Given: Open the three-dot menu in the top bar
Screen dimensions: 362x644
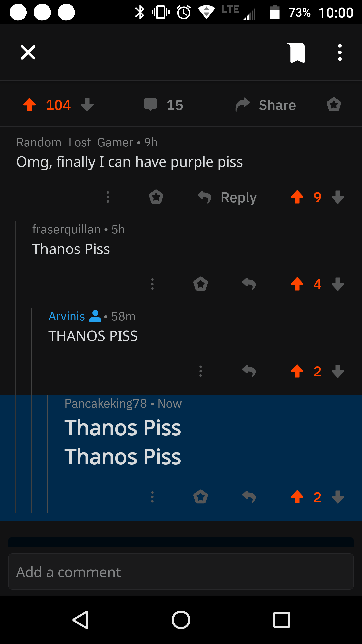Looking at the screenshot, I should click(x=340, y=52).
